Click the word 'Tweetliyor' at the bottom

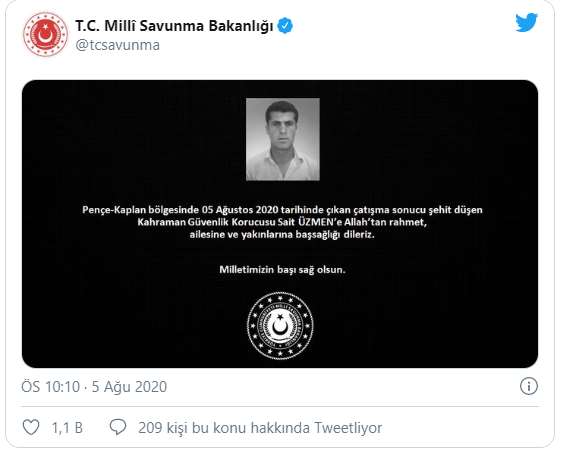(x=348, y=428)
